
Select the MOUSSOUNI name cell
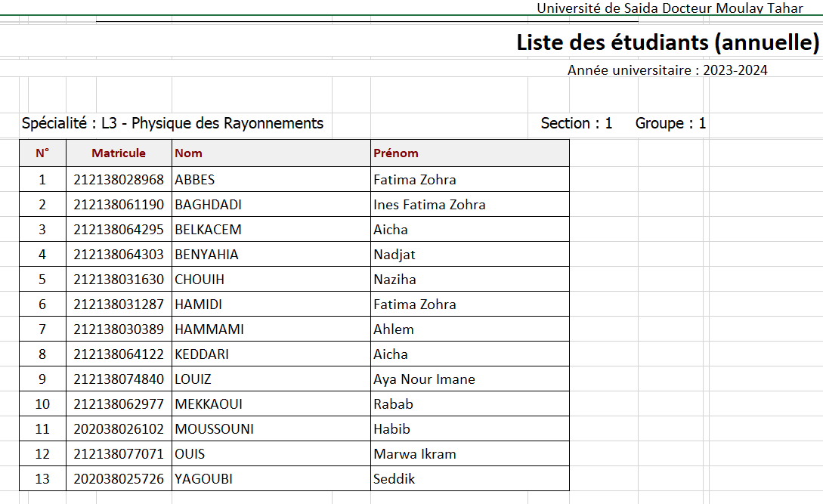point(214,429)
